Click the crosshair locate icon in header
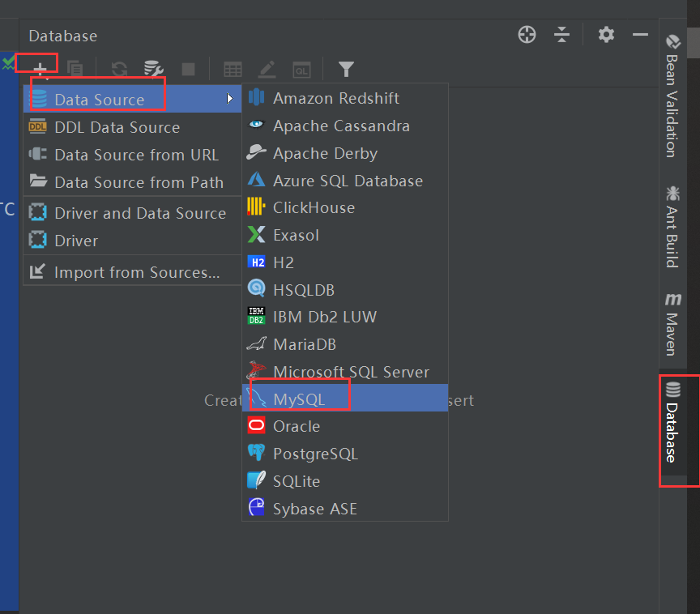The height and width of the screenshot is (614, 700). point(527,34)
